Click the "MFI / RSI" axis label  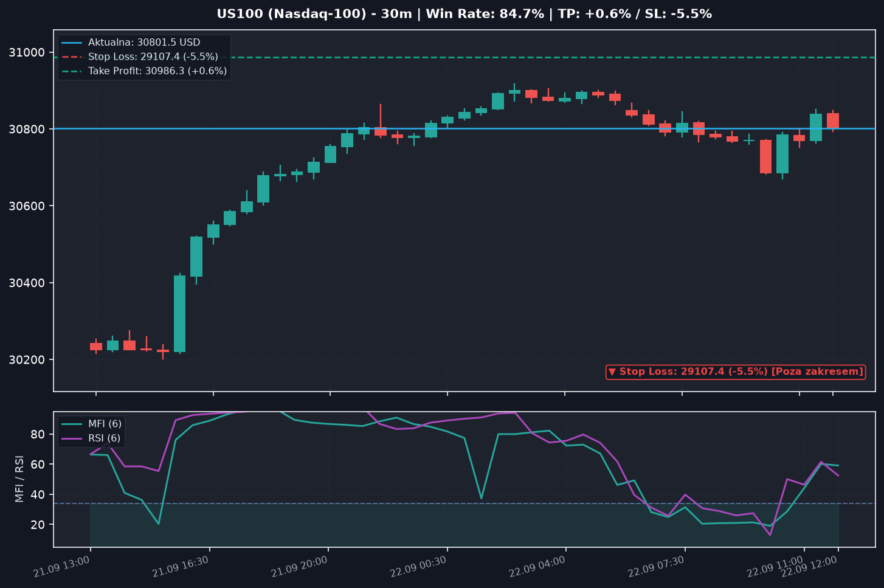[19, 479]
